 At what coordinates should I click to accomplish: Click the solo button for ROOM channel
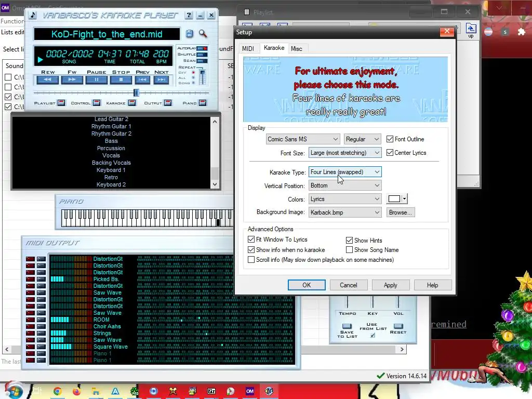tap(41, 320)
